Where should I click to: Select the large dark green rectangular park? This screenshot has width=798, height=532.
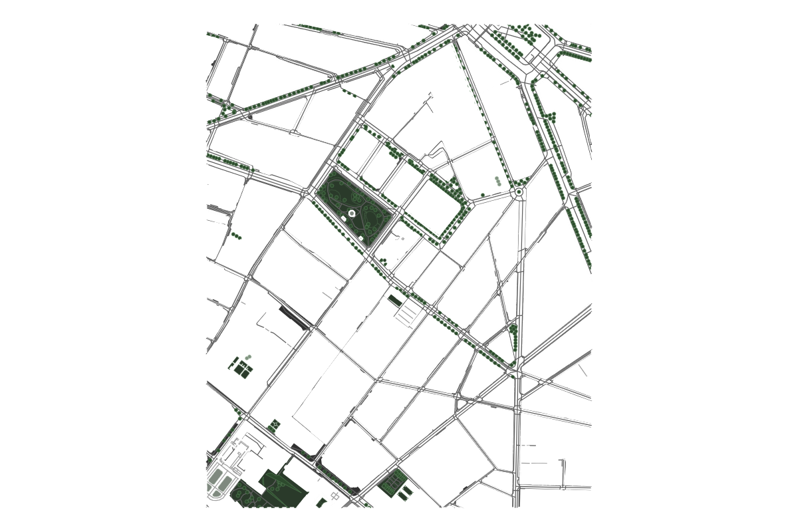pyautogui.click(x=353, y=209)
